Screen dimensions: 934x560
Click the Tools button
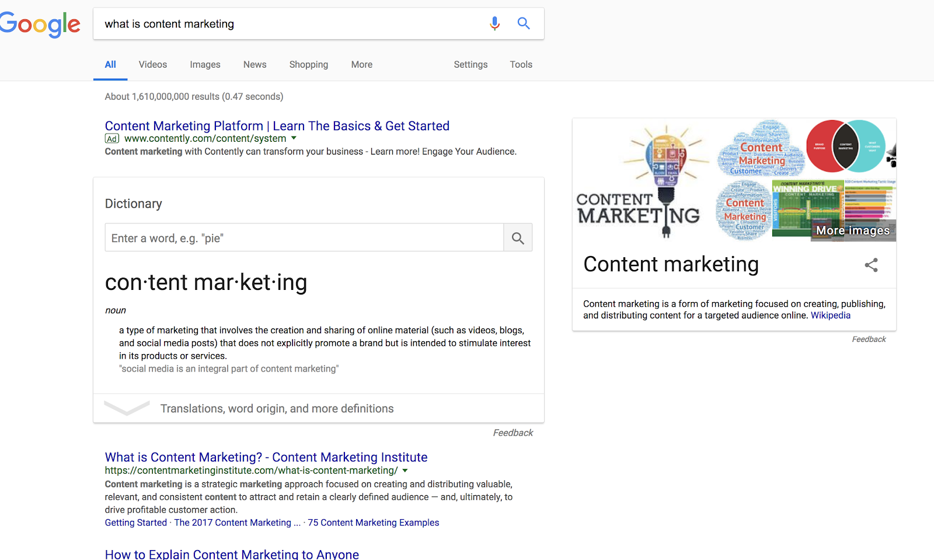pos(521,65)
